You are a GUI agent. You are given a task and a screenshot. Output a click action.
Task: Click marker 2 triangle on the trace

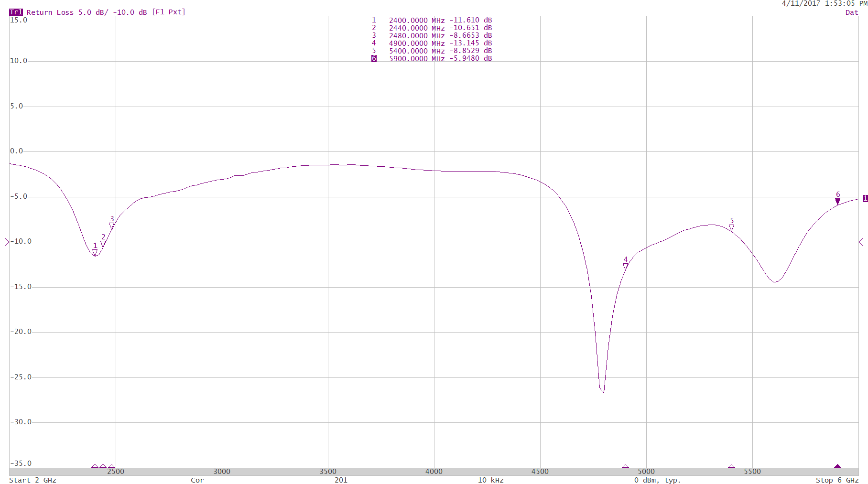coord(103,244)
